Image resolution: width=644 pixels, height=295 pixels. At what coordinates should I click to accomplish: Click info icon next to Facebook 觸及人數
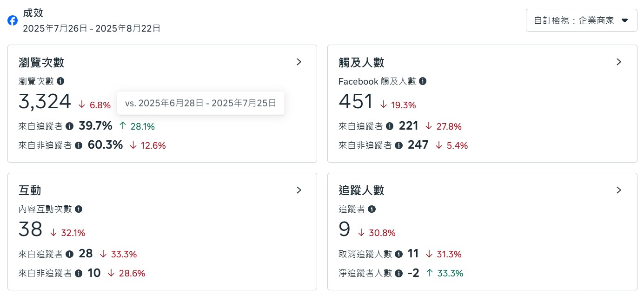(423, 81)
